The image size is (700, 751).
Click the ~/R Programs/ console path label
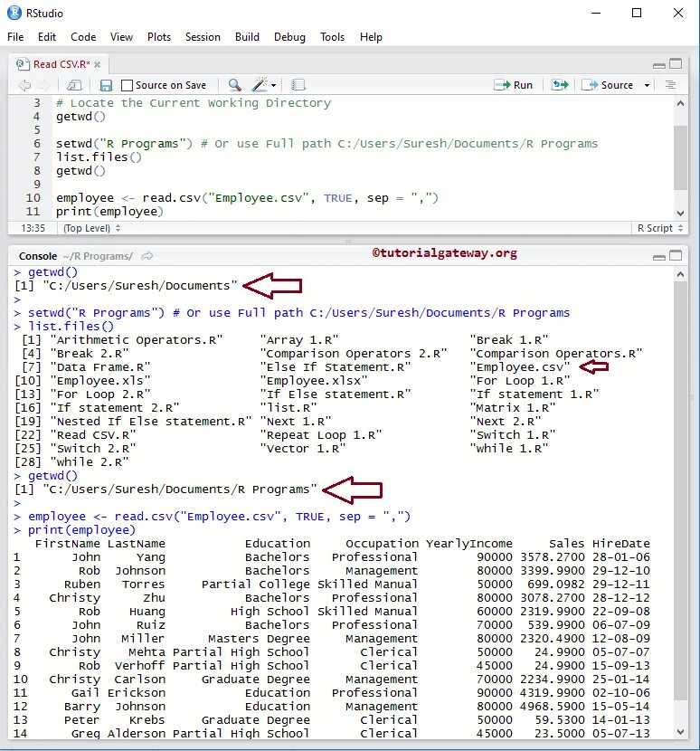pos(98,256)
